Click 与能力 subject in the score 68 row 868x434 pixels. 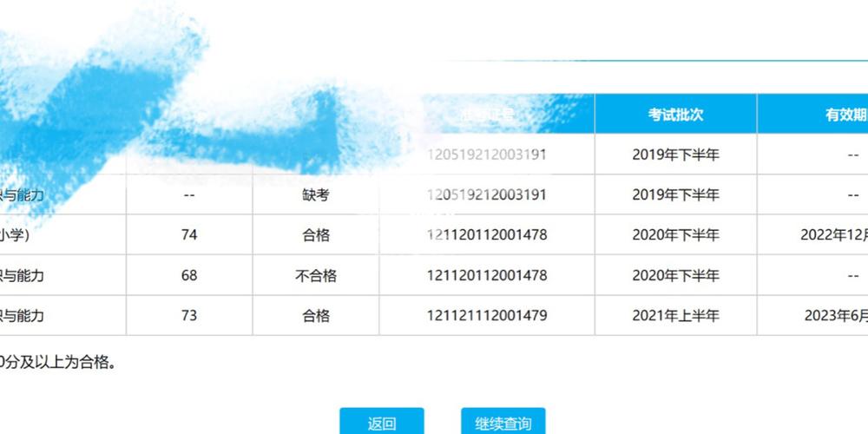(22, 275)
